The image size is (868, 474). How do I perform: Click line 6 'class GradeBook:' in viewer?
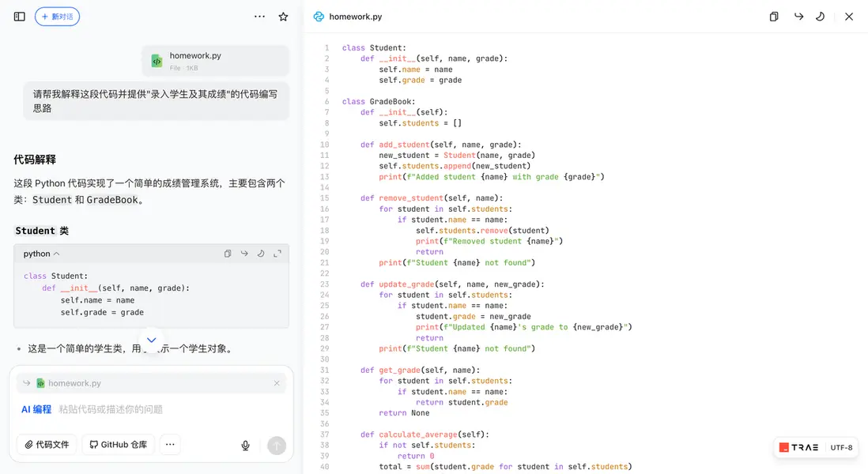tap(379, 102)
